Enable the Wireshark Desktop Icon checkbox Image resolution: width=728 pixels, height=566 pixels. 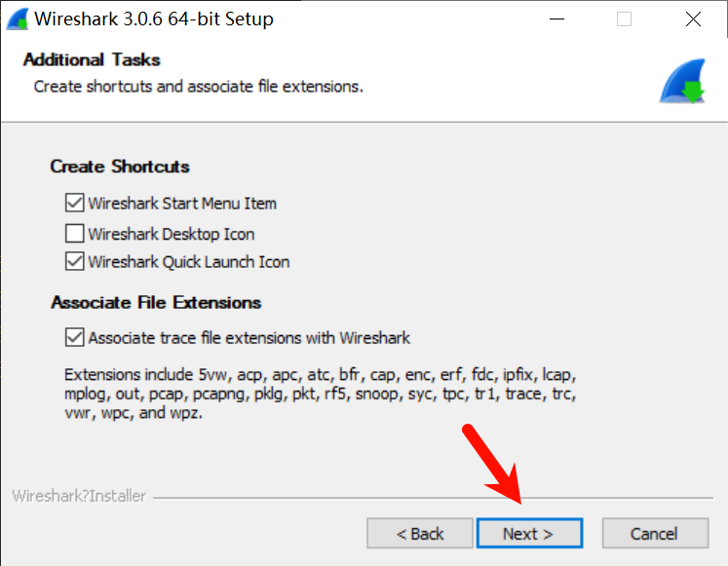click(74, 234)
